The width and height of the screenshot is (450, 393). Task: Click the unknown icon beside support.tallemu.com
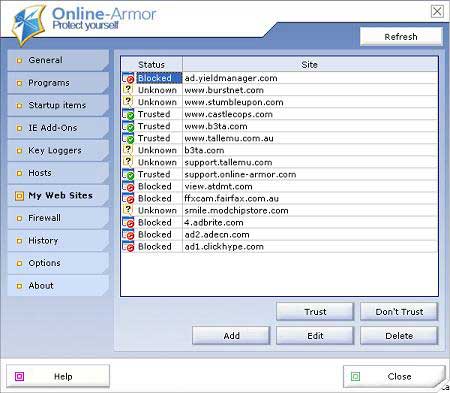128,162
